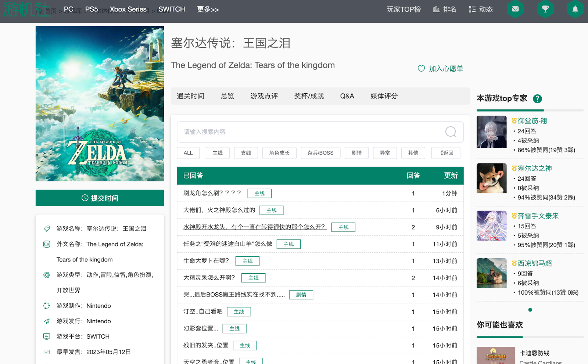The image size is (588, 364).
Task: Open the bell notifications icon
Action: [x=575, y=9]
